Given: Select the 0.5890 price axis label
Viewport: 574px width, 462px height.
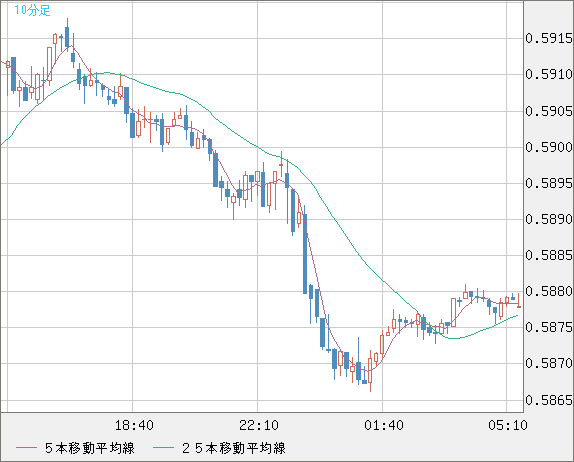Looking at the screenshot, I should click(549, 219).
